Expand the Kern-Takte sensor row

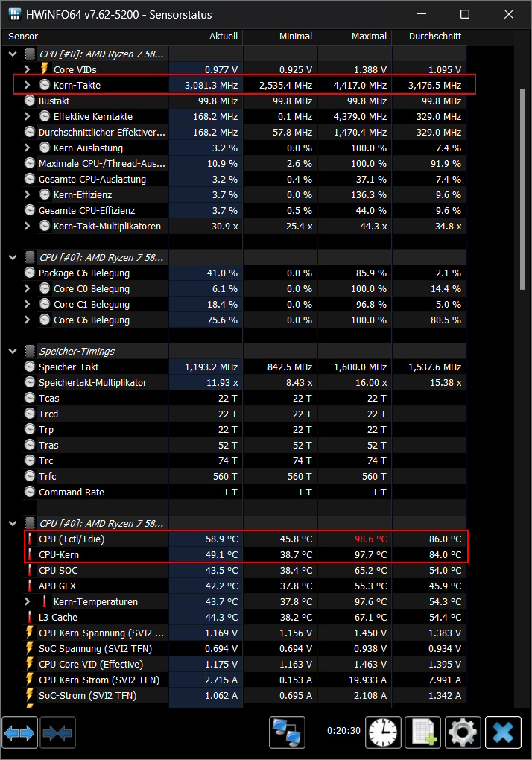28,85
